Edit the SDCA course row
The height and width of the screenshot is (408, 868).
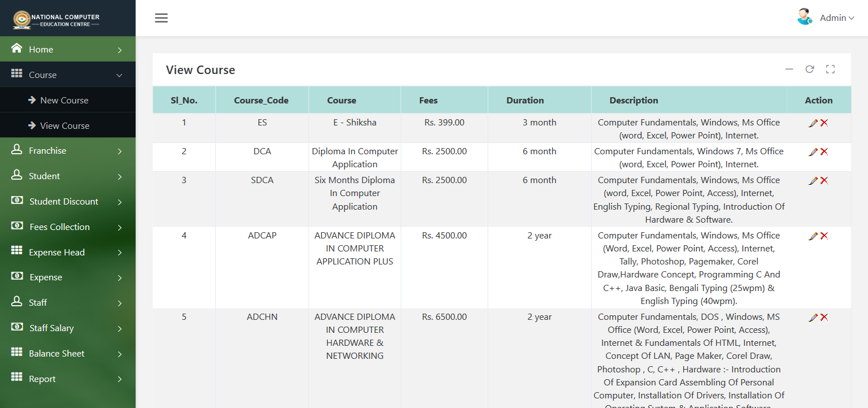pos(813,180)
